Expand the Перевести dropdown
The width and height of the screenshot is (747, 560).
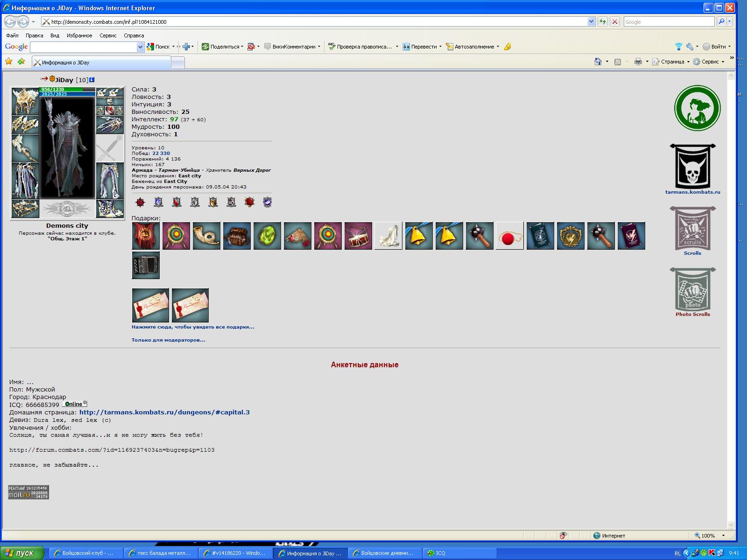pos(440,47)
